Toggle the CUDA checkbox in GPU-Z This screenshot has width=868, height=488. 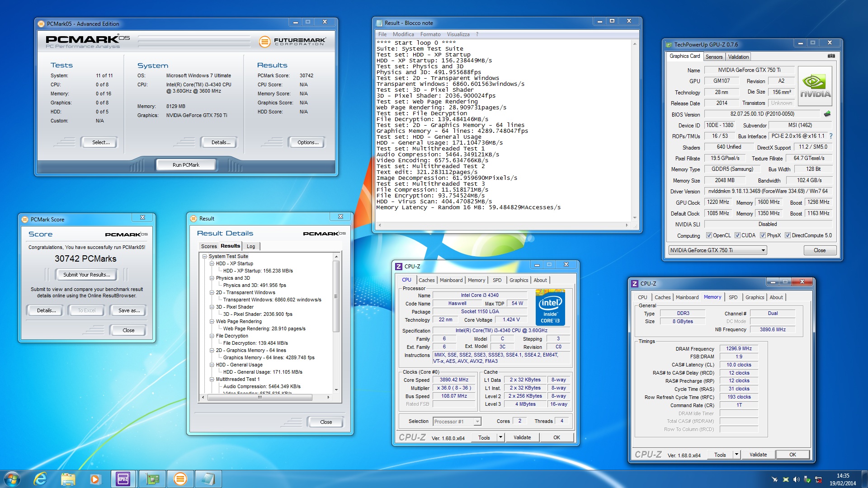(x=737, y=235)
